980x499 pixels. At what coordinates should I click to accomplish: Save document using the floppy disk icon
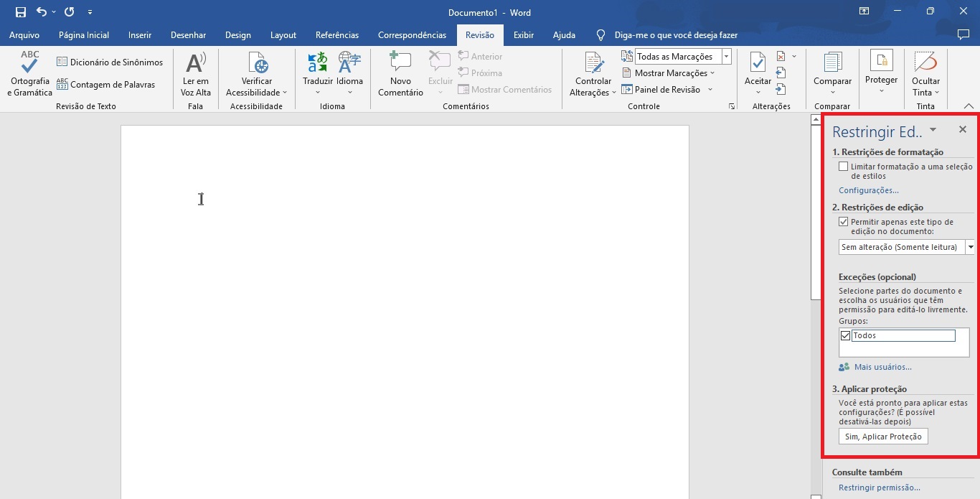coord(21,12)
